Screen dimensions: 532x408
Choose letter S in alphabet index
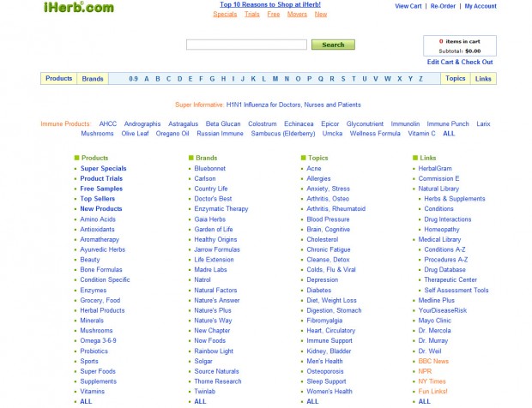[343, 79]
